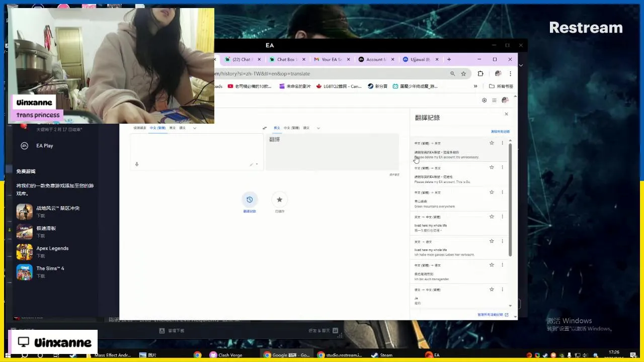Star the 'Ich habe mein ganzes Leben' entry
The height and width of the screenshot is (362, 644).
tap(492, 241)
